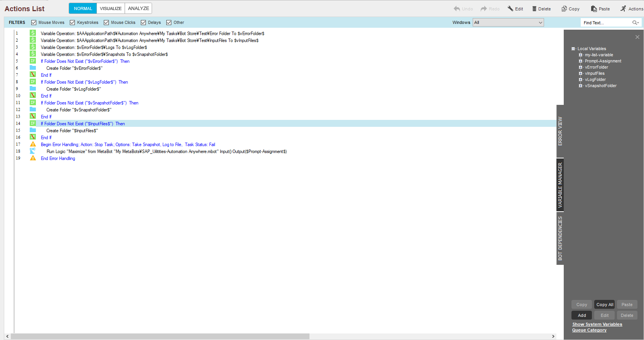Toggle the Mouse Moves filter checkbox
The width and height of the screenshot is (644, 340).
pos(34,22)
